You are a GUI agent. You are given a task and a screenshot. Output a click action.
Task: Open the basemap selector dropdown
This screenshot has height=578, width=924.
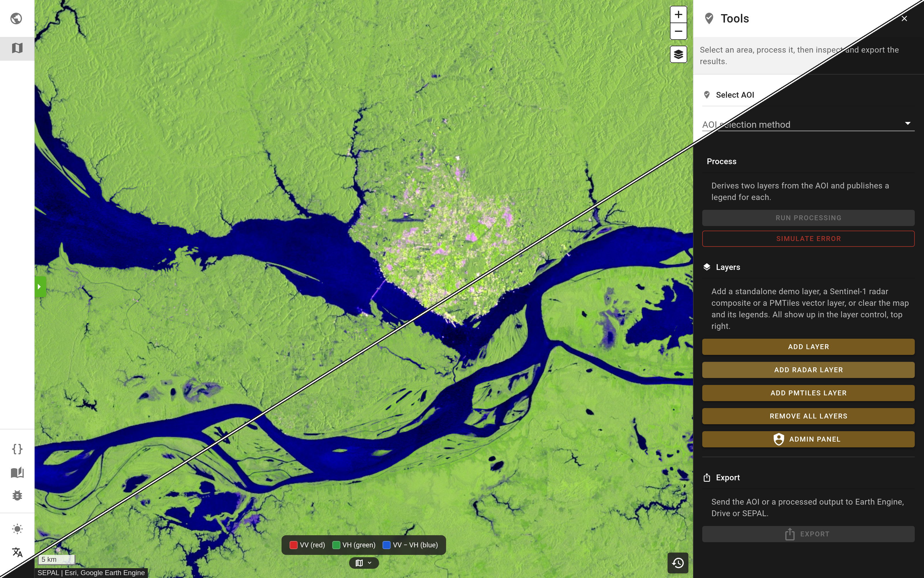click(x=364, y=563)
